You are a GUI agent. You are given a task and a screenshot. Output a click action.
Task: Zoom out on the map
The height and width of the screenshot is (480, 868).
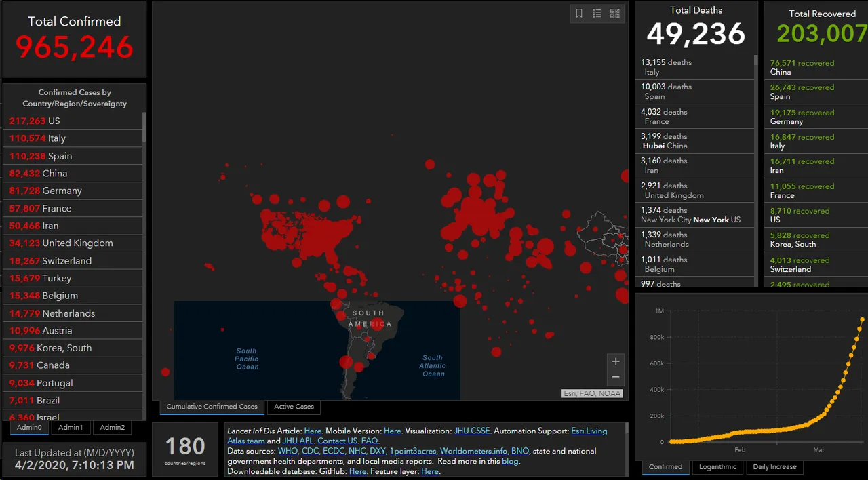(x=616, y=377)
